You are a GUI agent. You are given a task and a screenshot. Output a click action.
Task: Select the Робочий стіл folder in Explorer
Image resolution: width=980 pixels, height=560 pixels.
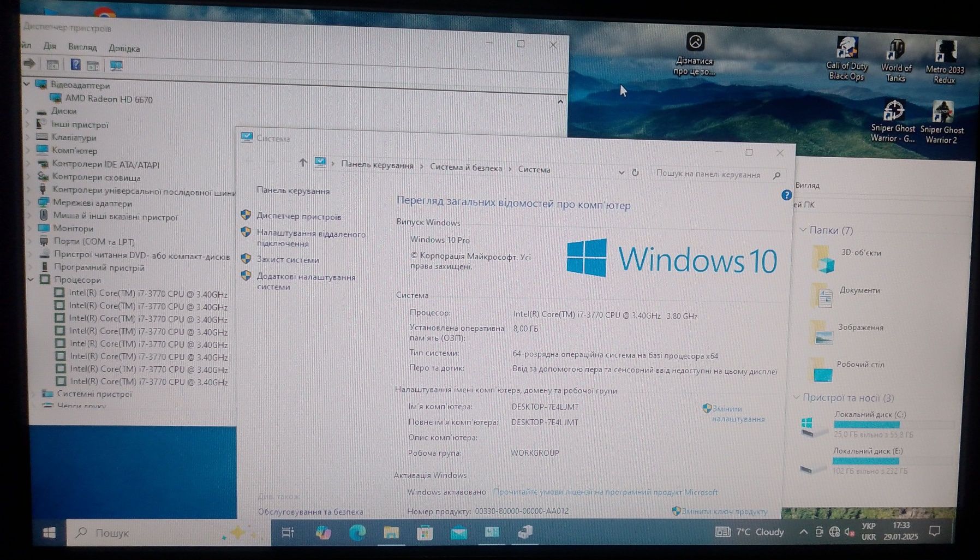(x=847, y=369)
